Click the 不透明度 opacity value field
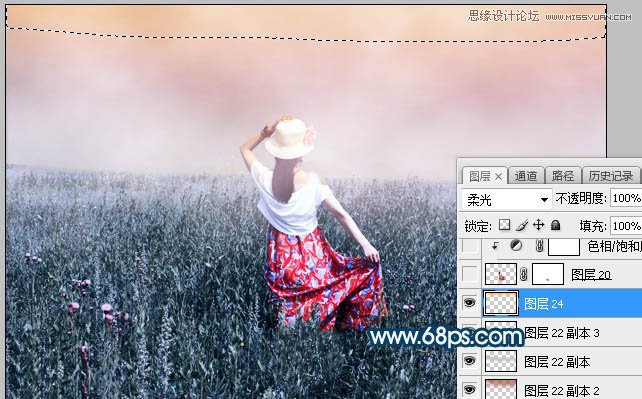The image size is (642, 399). pyautogui.click(x=626, y=198)
